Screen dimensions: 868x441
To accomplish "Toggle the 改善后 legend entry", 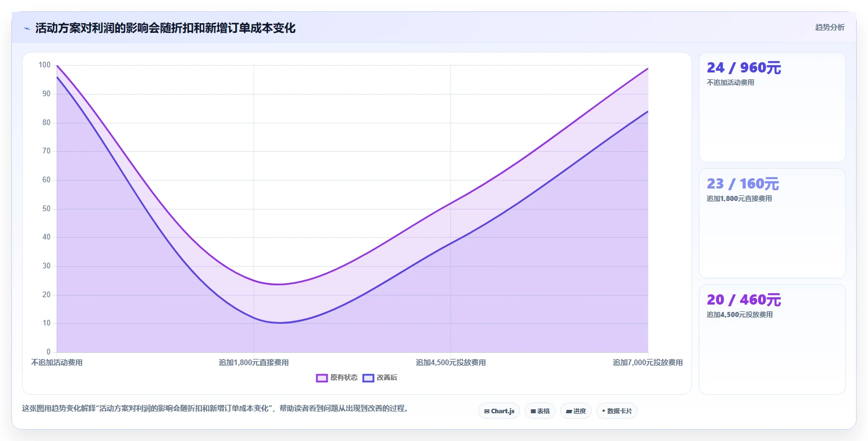I will pyautogui.click(x=380, y=378).
